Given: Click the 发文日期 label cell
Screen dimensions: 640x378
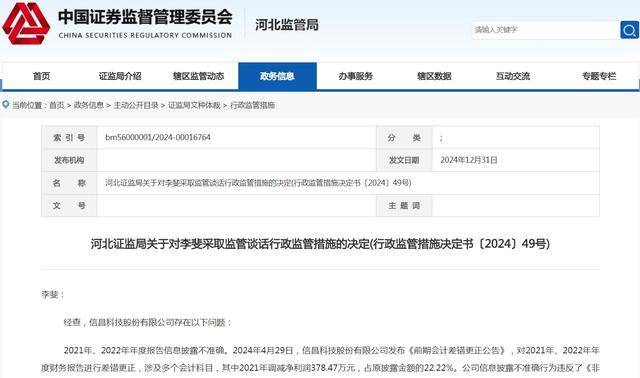Looking at the screenshot, I should (404, 160).
